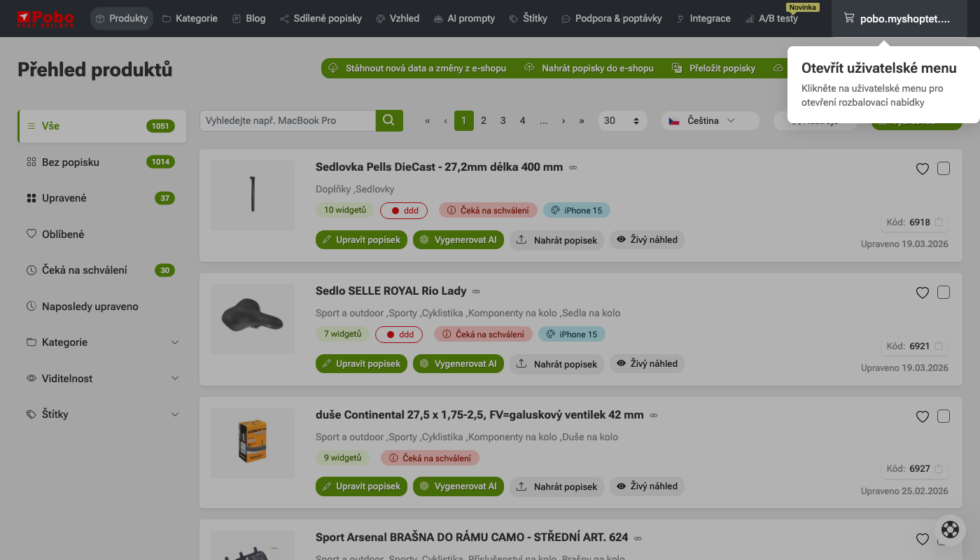
Task: Click link icon next to Sedlo SELLE ROYAL
Action: tap(476, 291)
